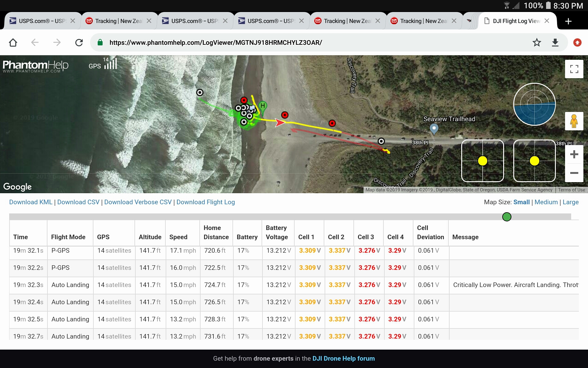Click the attitude horizon indicator
Viewport: 588px width, 368px height.
click(534, 104)
